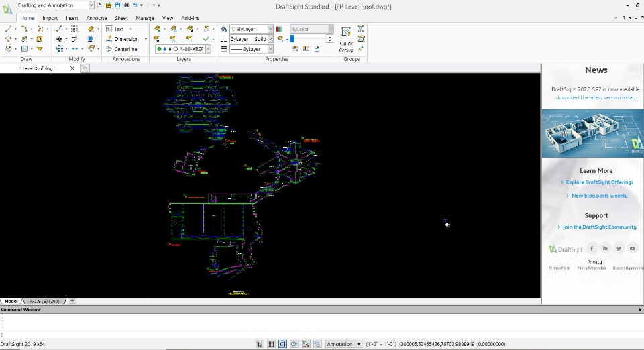Click the Twitter icon in News panel
The width and height of the screenshot is (644, 350).
[x=619, y=248]
